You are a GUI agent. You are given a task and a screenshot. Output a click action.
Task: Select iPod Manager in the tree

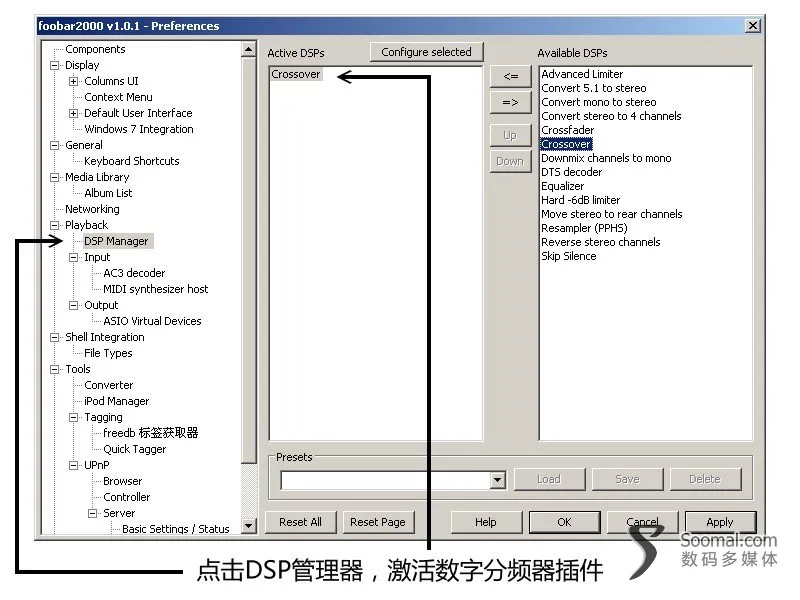(x=117, y=401)
